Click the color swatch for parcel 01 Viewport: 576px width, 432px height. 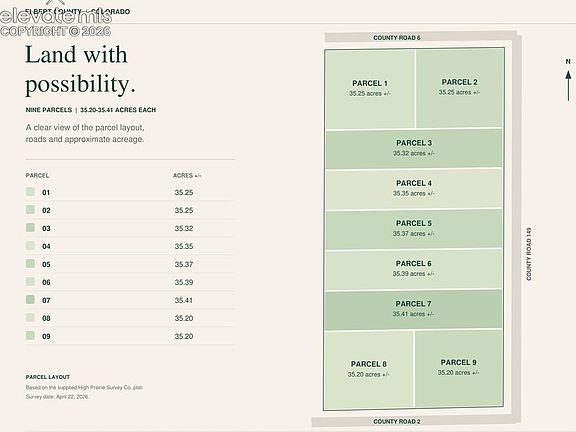click(x=30, y=191)
